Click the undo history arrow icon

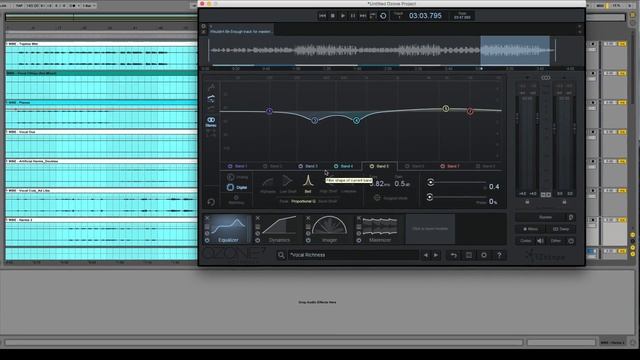[x=453, y=256]
